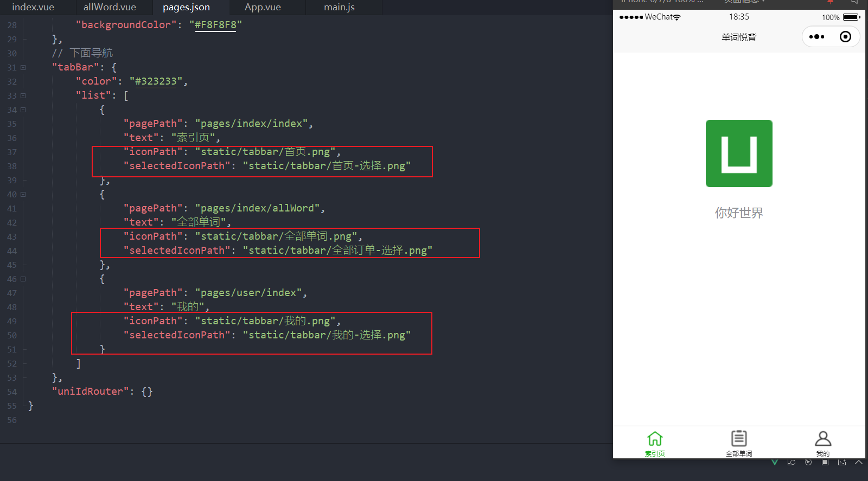Click the WeChat wifi signal icon in the simulator

(676, 17)
